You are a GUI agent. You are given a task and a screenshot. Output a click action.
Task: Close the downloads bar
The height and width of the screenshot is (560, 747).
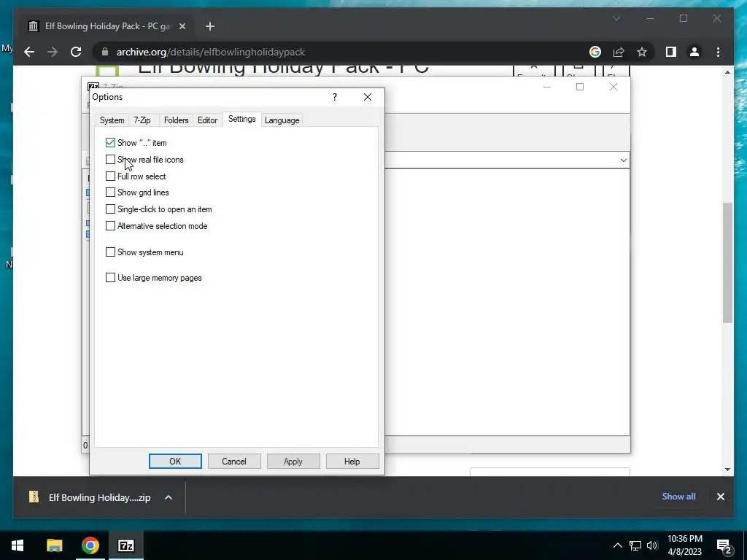720,497
